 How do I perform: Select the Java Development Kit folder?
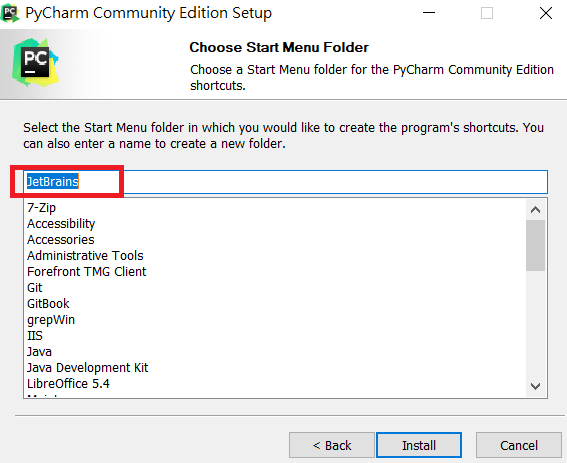[88, 368]
